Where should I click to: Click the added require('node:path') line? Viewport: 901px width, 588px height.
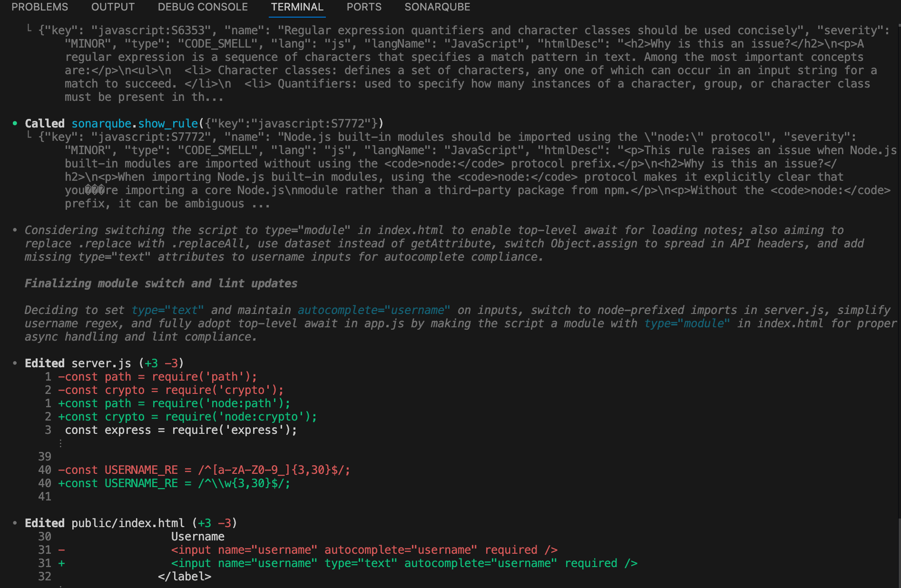[x=174, y=403]
